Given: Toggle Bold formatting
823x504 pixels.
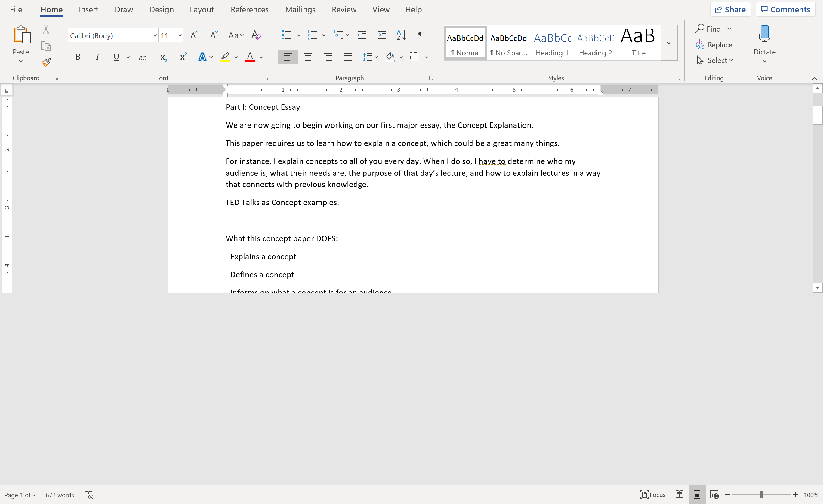Looking at the screenshot, I should (x=78, y=57).
